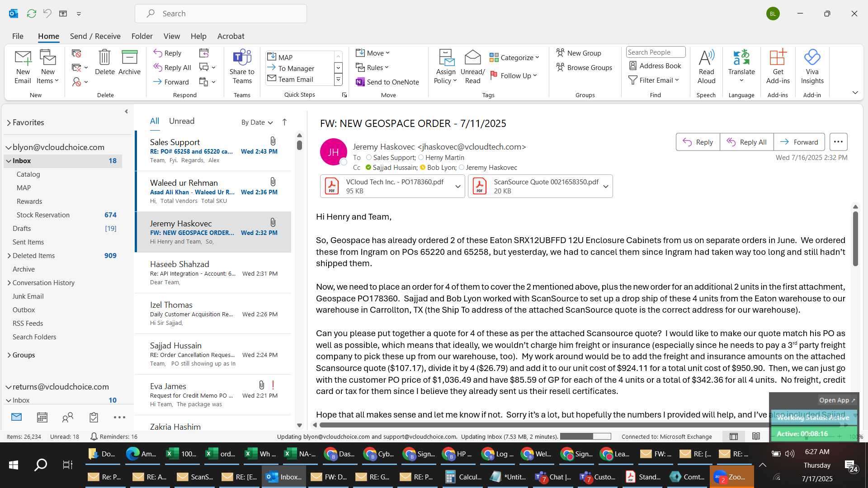Click the Search People field

[656, 52]
